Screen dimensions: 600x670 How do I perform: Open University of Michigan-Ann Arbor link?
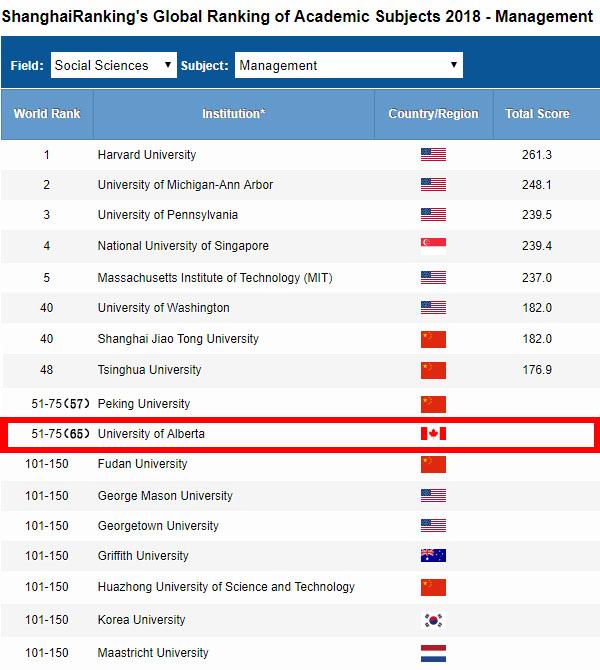coord(185,185)
